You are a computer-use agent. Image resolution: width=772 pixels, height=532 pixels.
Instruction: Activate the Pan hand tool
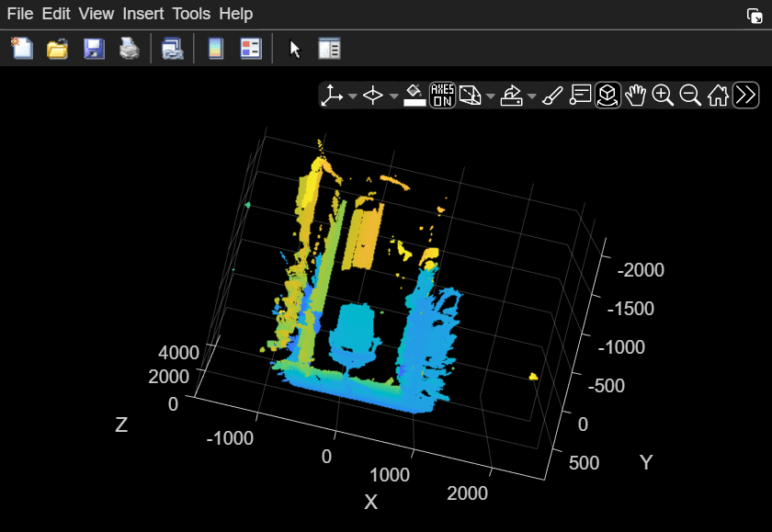click(x=636, y=95)
